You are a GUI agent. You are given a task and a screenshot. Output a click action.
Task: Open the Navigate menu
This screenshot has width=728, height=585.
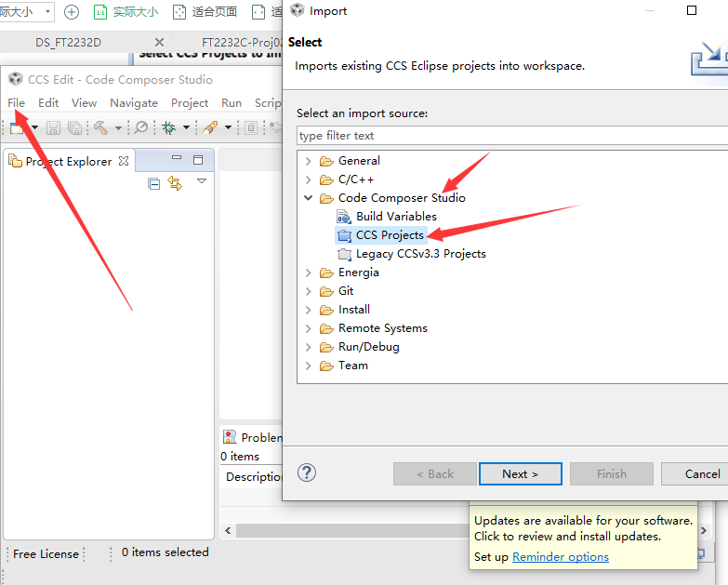coord(134,102)
